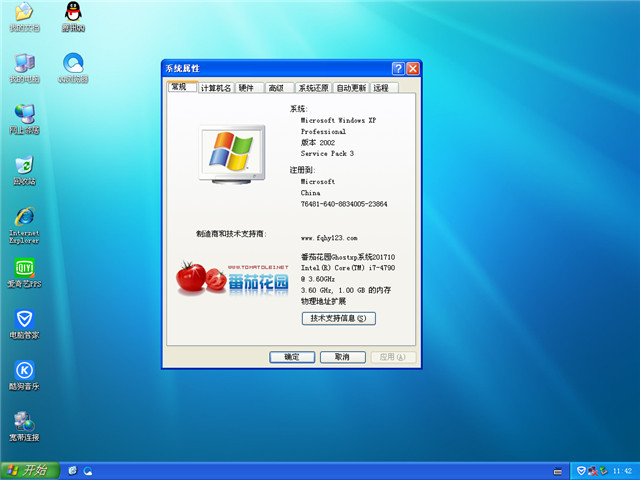Click the keyboard language bar icon
The image size is (640, 480).
(x=557, y=471)
